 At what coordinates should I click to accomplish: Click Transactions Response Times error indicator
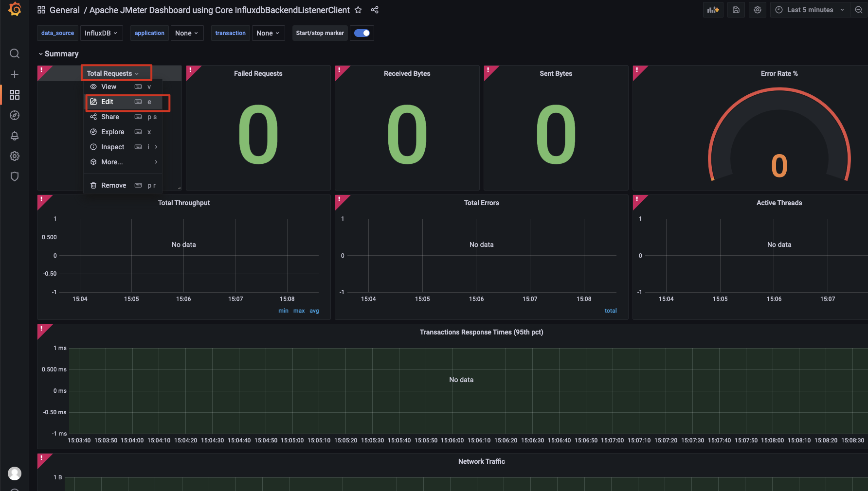pyautogui.click(x=42, y=329)
